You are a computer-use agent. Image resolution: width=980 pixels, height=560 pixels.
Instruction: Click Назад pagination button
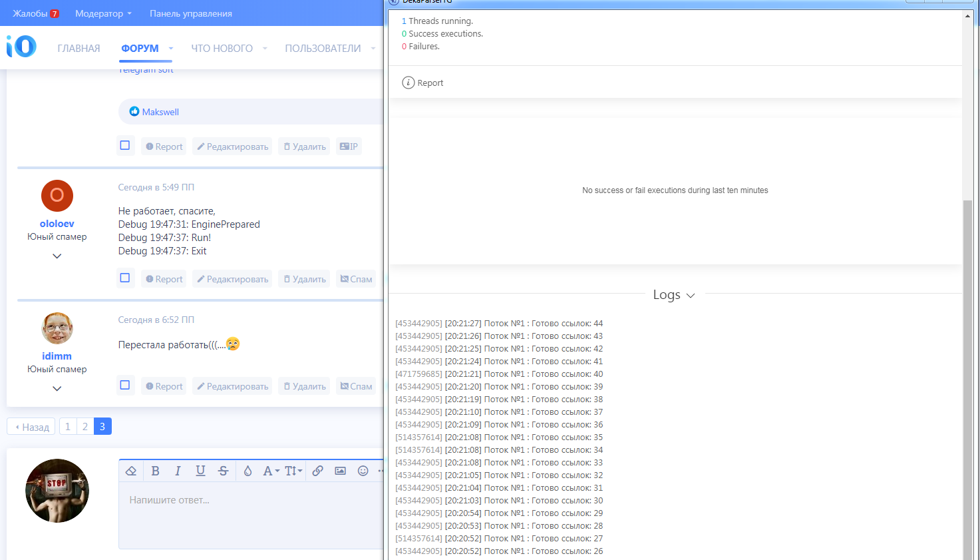coord(31,427)
